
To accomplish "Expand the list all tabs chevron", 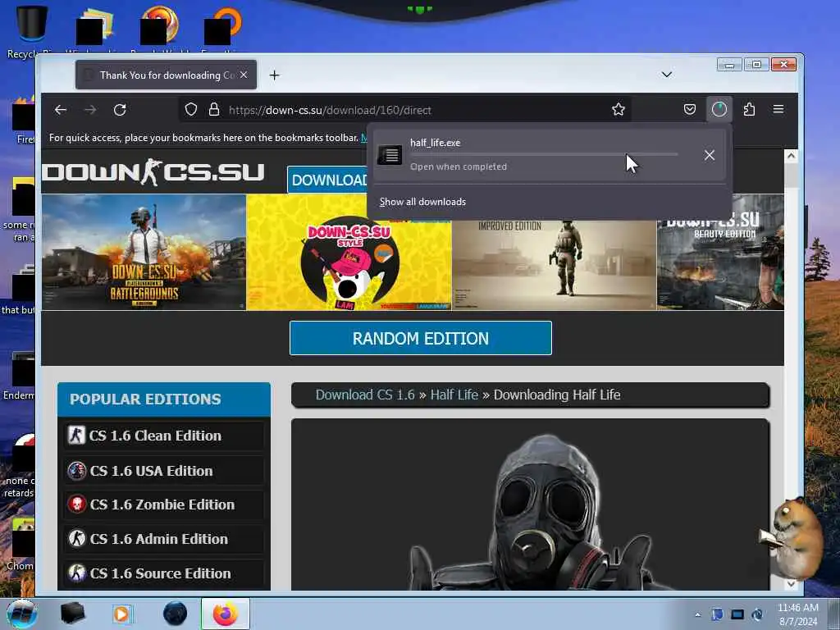I will [x=666, y=75].
